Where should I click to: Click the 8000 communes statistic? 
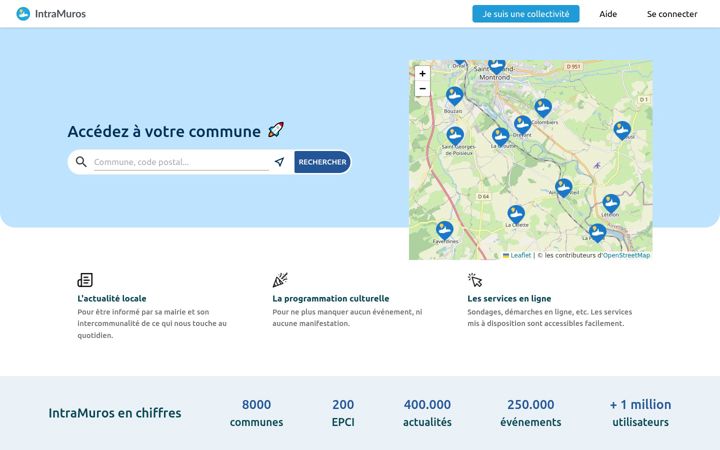tap(256, 413)
